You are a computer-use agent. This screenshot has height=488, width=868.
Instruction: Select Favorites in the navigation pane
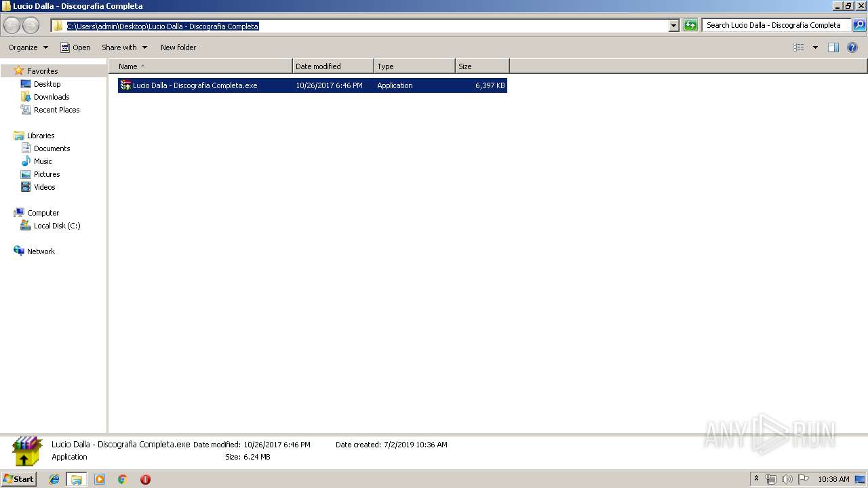click(x=42, y=71)
